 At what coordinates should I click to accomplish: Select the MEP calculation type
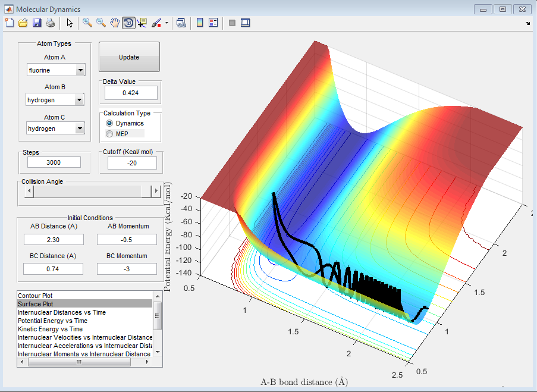(x=109, y=134)
